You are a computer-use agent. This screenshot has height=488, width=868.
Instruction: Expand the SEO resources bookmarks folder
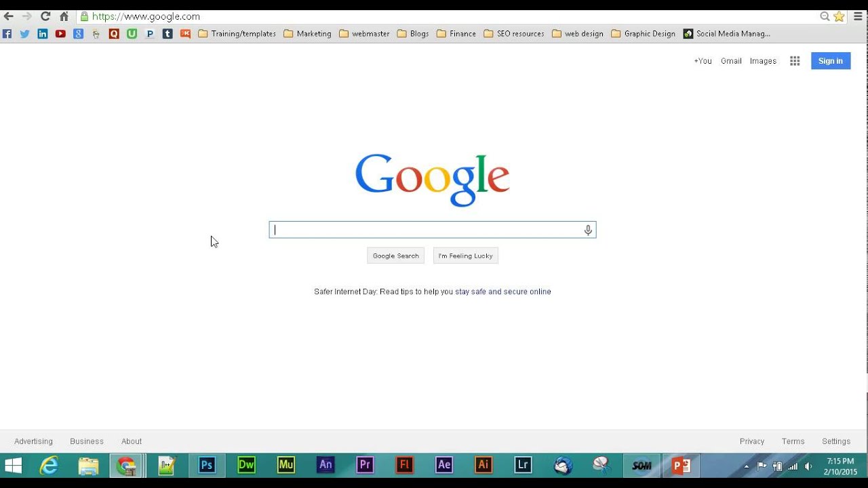point(513,34)
